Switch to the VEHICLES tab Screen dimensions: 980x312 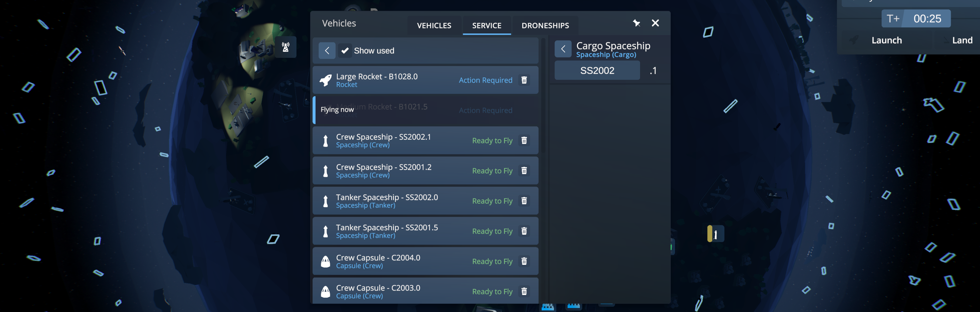[x=434, y=25]
